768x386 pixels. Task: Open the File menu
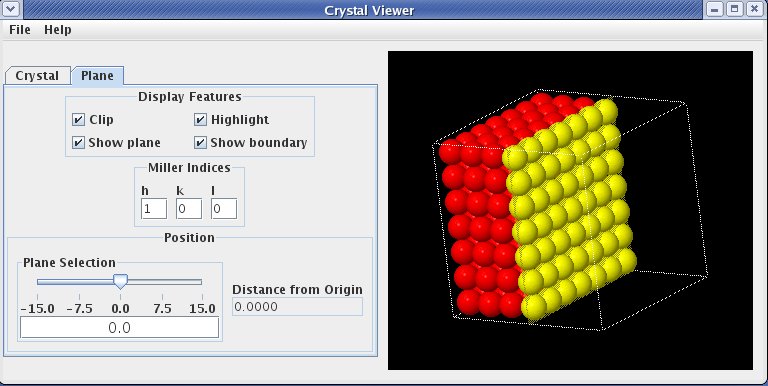[x=20, y=30]
